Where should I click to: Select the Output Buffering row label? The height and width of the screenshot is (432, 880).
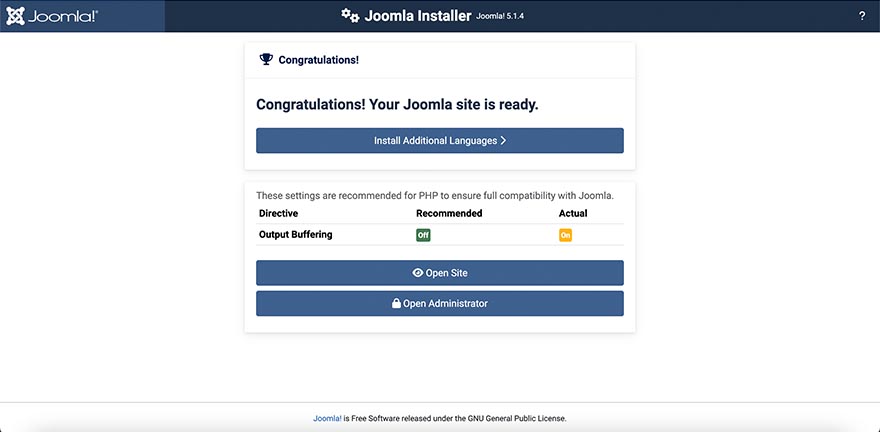point(295,235)
